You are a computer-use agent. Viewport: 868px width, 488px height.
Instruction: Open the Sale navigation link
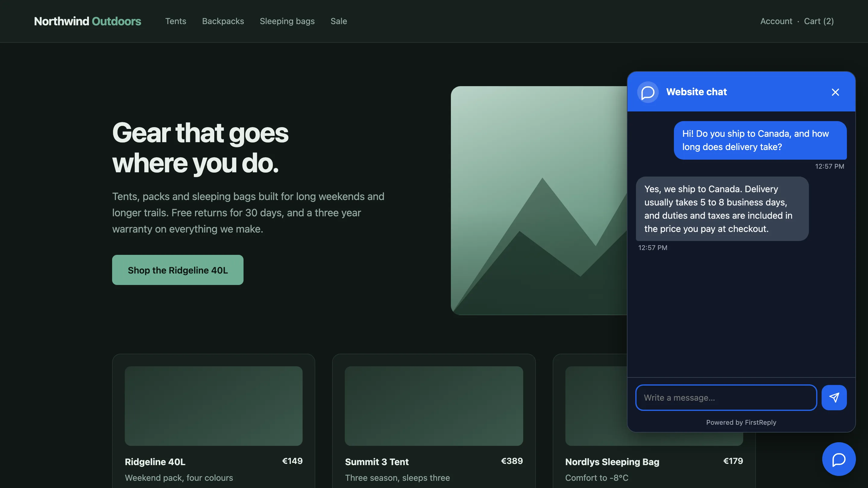339,21
